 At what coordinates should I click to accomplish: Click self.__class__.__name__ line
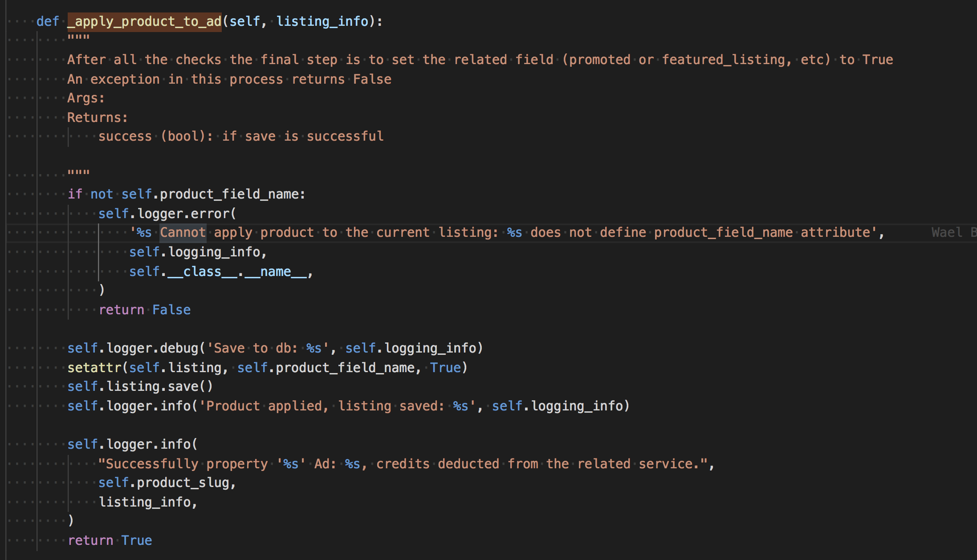click(221, 272)
